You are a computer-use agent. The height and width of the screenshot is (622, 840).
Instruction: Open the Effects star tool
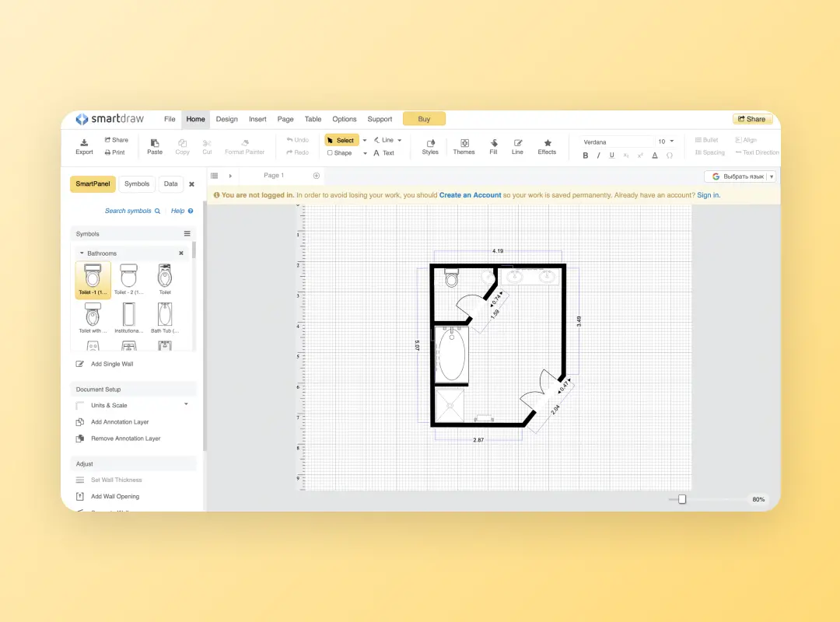click(x=547, y=143)
